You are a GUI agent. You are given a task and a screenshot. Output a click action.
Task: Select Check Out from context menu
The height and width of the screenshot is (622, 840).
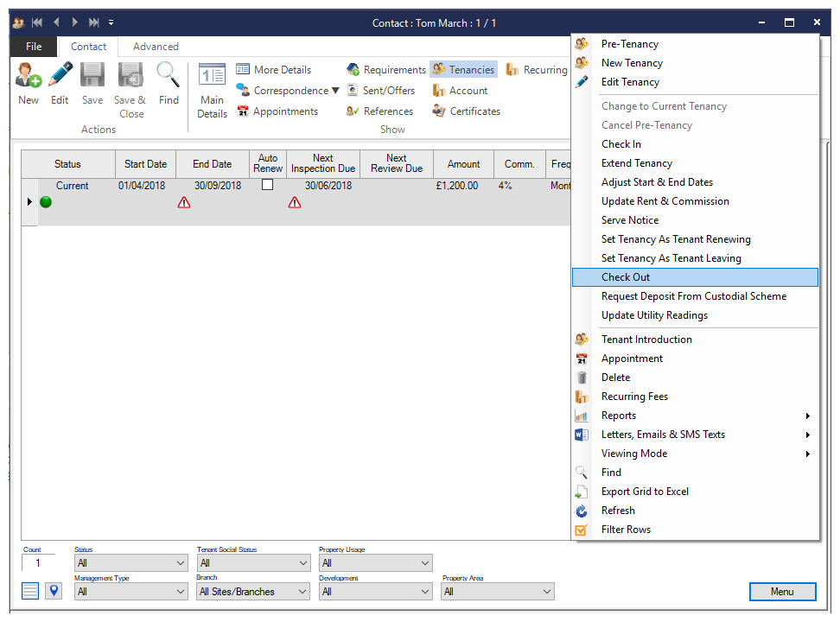tap(626, 277)
